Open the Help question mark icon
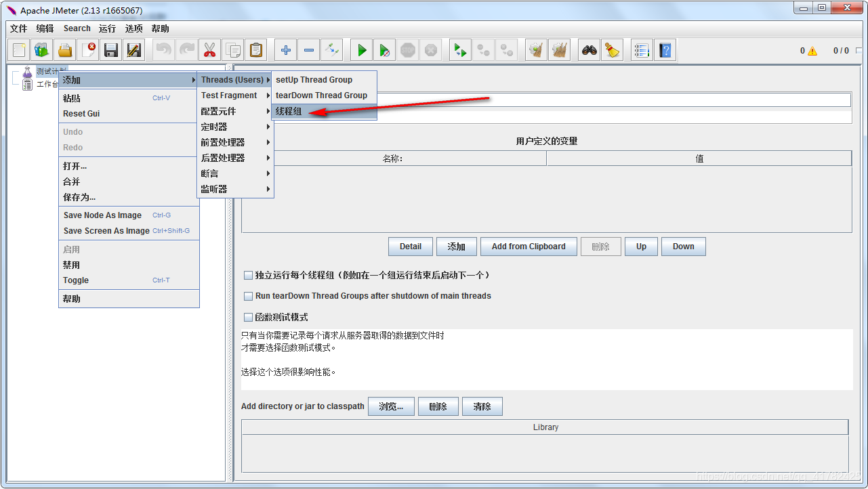 665,50
